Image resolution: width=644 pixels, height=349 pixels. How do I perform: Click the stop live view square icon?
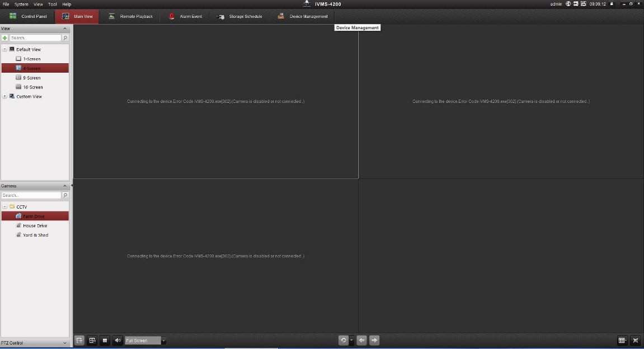(105, 340)
